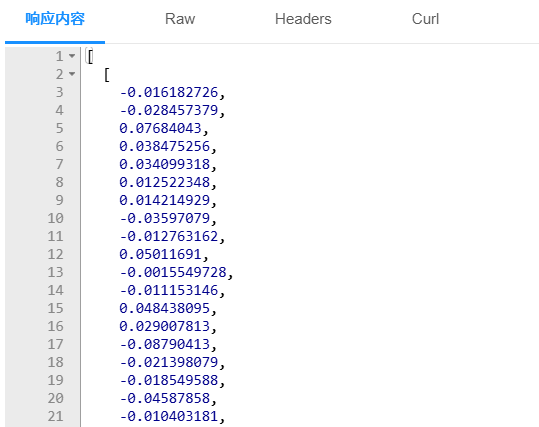Click value 0.029007813 on line 16
This screenshot has width=539, height=427.
pyautogui.click(x=165, y=326)
